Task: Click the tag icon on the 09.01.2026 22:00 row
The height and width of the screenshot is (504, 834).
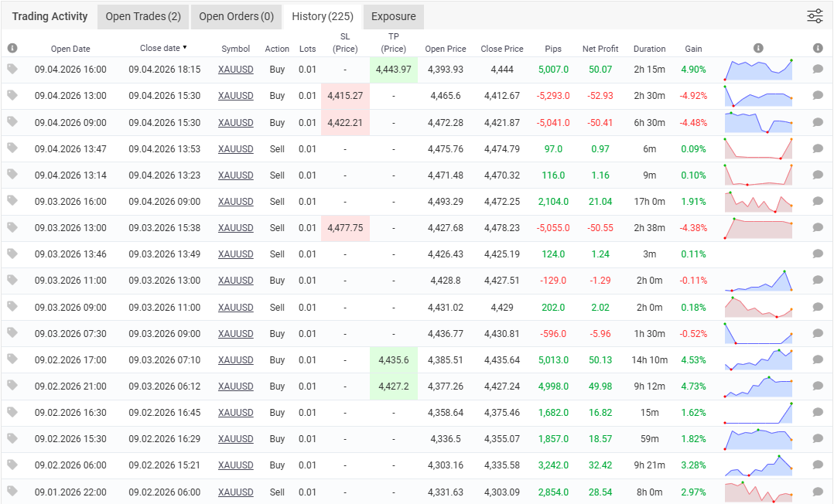Action: coord(12,491)
